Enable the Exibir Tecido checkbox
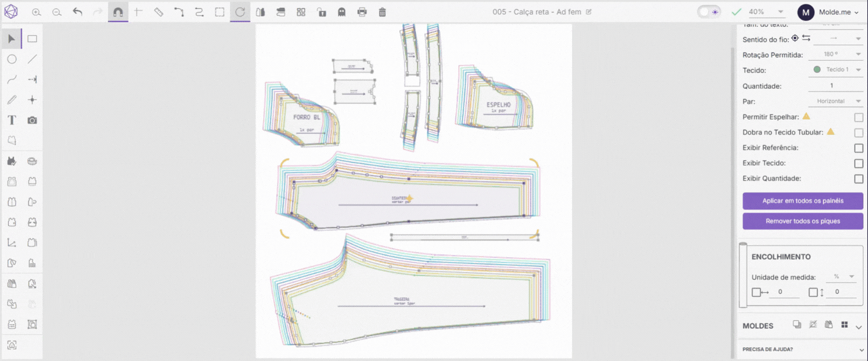This screenshot has width=868, height=361. coord(859,164)
